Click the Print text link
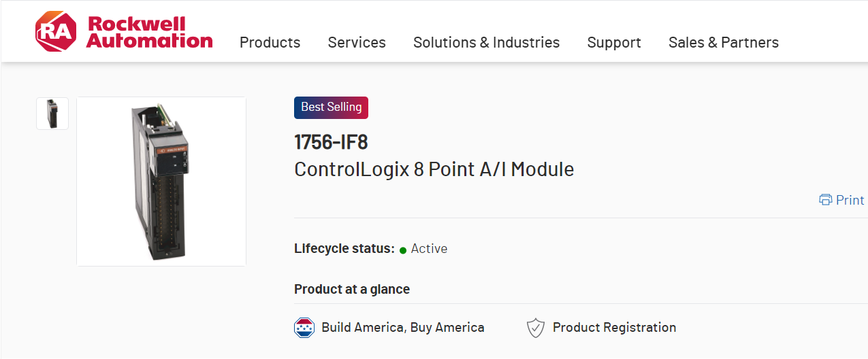This screenshot has height=359, width=868. [850, 200]
